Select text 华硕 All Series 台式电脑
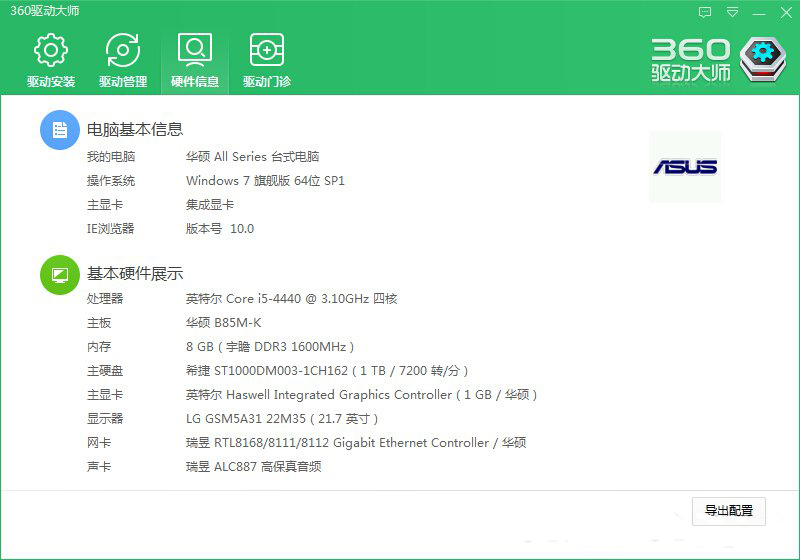The height and width of the screenshot is (560, 800). coord(253,157)
